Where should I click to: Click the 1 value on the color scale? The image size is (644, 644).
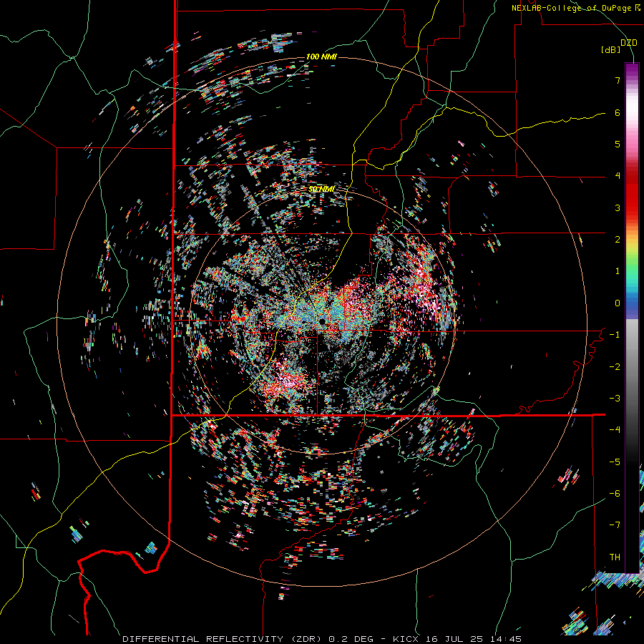(618, 271)
